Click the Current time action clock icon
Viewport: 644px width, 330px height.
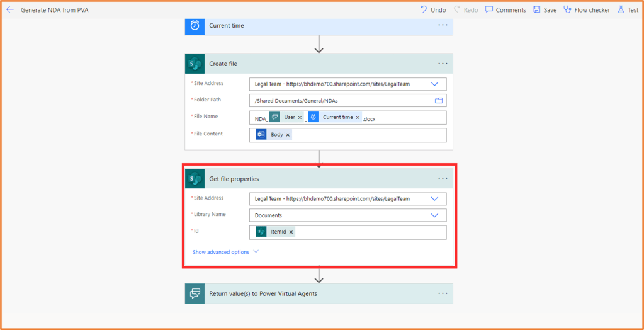pyautogui.click(x=195, y=26)
